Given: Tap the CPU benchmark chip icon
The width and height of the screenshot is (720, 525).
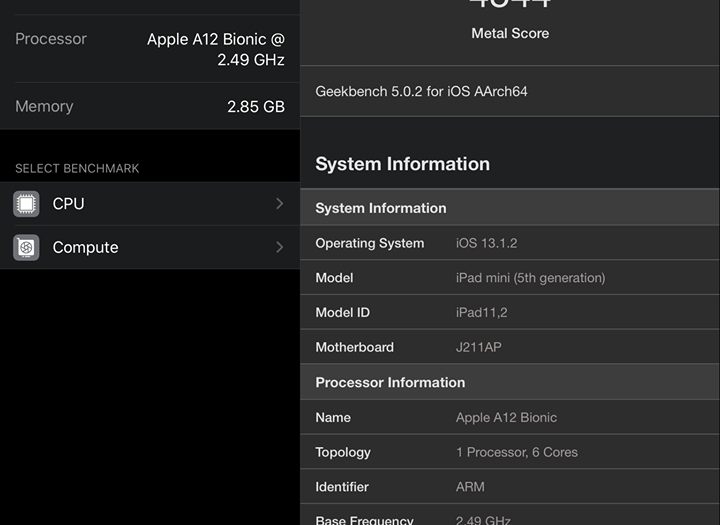Looking at the screenshot, I should [26, 204].
